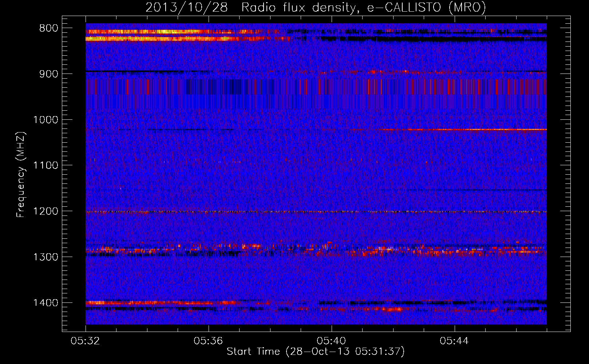
Task: Select the '1200' frequency axis label
Action: click(46, 211)
